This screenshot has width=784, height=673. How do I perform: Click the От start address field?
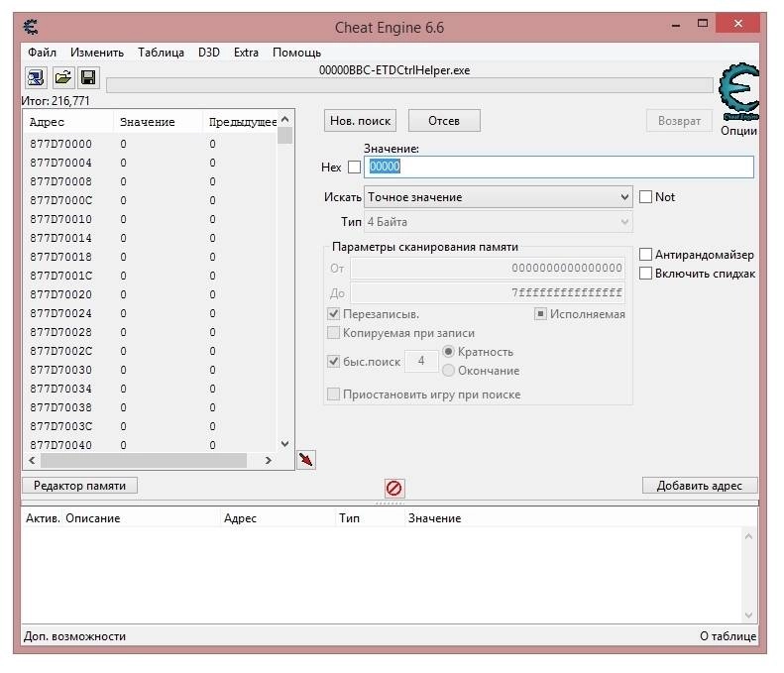pyautogui.click(x=488, y=268)
